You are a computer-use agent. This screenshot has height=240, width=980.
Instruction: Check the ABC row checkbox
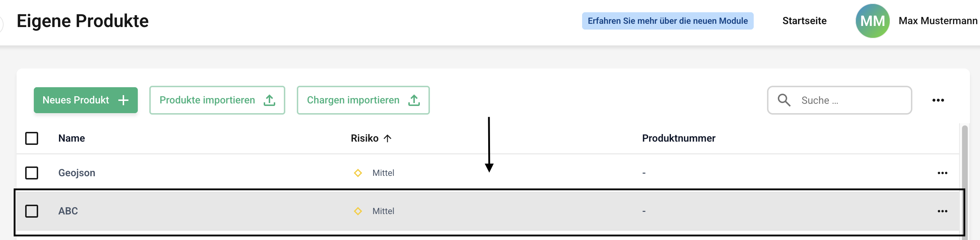[x=32, y=211]
